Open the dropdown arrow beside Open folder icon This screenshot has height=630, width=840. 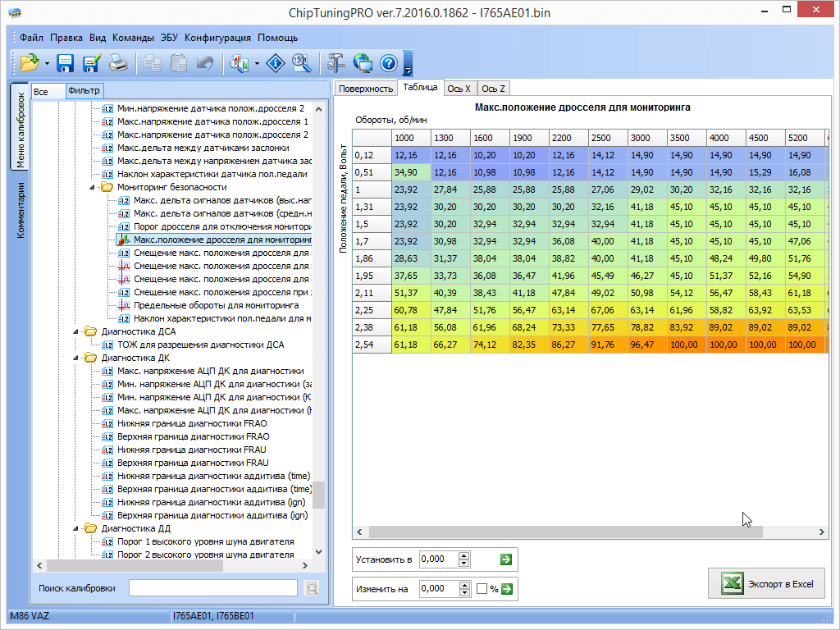(47, 64)
